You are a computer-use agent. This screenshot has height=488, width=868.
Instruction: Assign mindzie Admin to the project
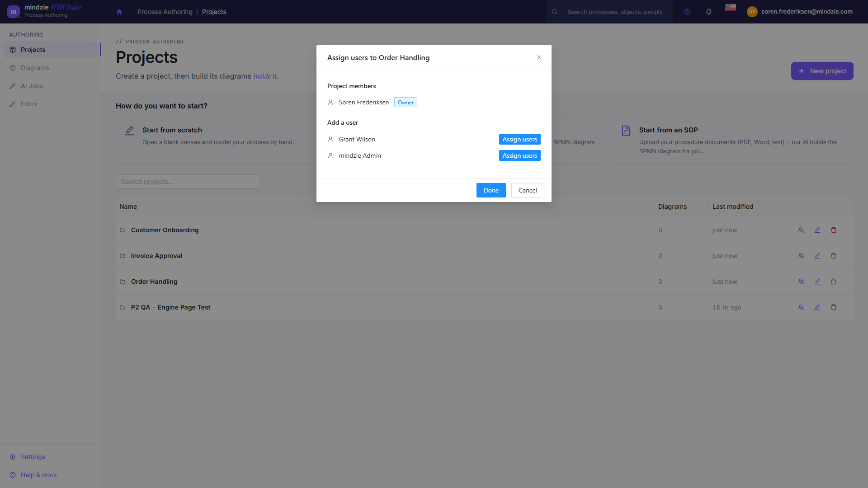click(x=519, y=155)
